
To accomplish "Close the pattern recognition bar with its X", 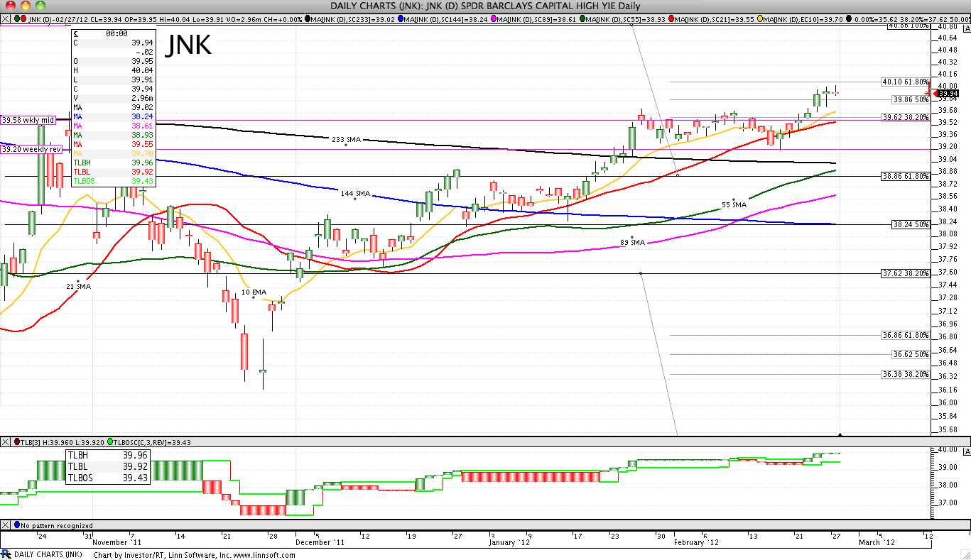I will tap(5, 525).
